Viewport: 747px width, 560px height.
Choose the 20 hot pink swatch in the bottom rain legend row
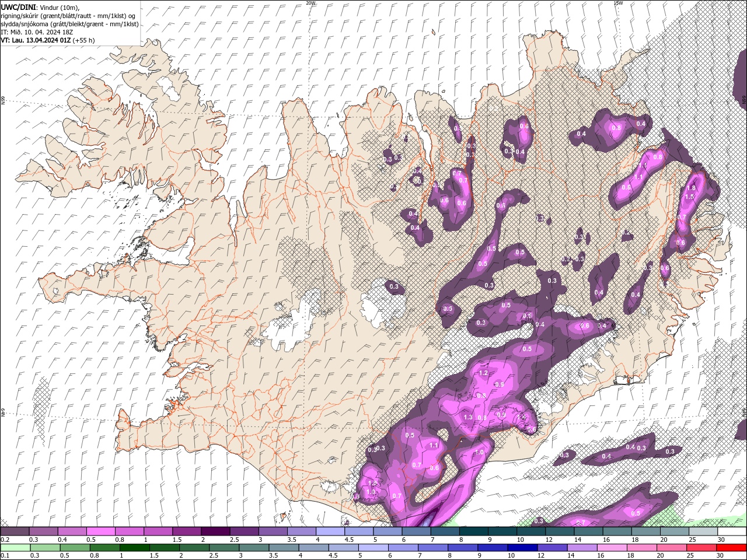[672, 548]
